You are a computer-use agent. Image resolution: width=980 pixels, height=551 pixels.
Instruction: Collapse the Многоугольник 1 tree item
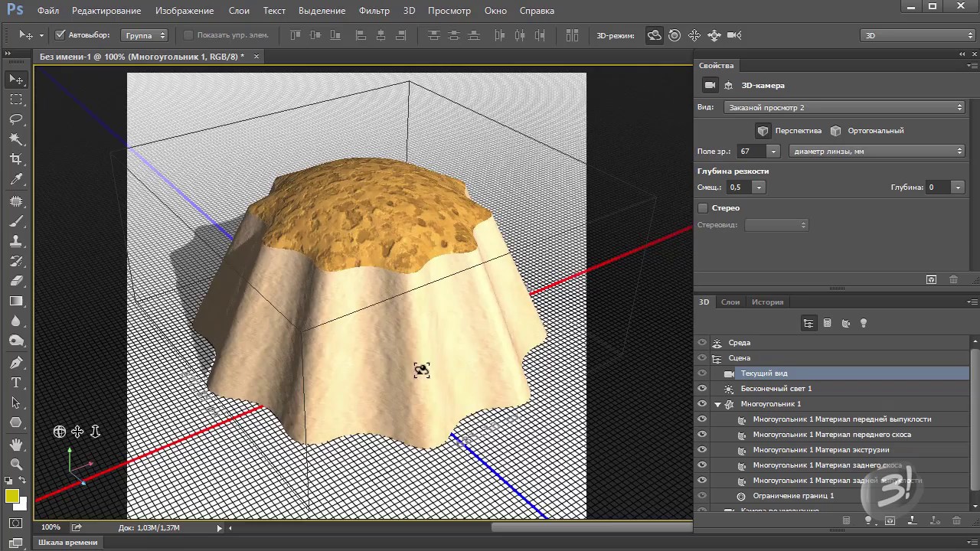pyautogui.click(x=717, y=404)
